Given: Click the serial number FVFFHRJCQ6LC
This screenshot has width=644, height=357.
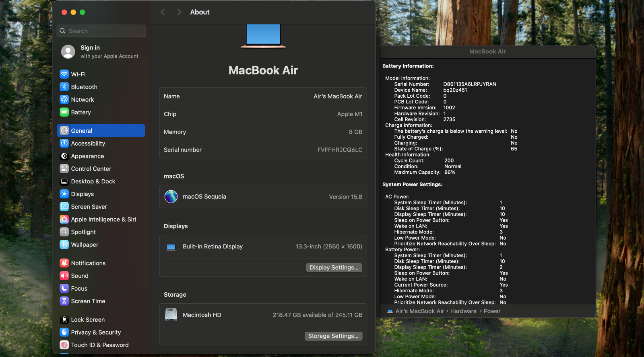Looking at the screenshot, I should tap(340, 150).
